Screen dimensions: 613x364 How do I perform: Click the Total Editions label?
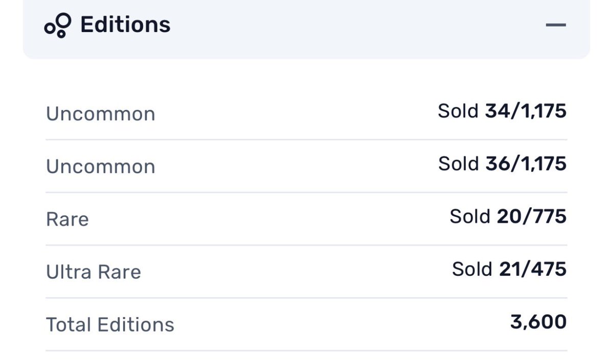110,325
